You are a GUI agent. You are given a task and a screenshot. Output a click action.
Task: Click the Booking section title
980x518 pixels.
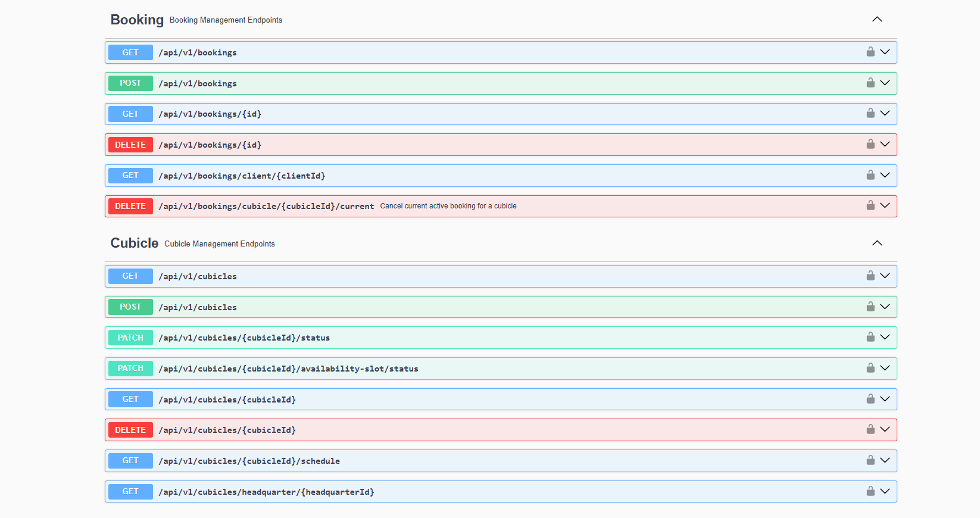pyautogui.click(x=137, y=20)
